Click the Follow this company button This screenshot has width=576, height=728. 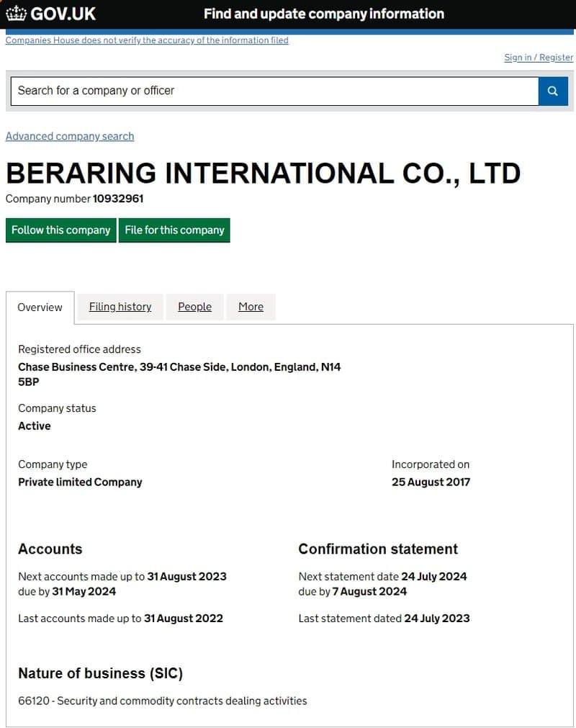point(60,230)
